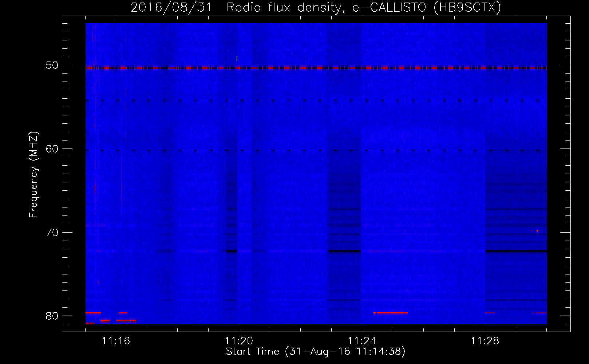Click the small yellow spike just below 11:20 near 49 MHz
This screenshot has height=364, width=589.
(237, 58)
